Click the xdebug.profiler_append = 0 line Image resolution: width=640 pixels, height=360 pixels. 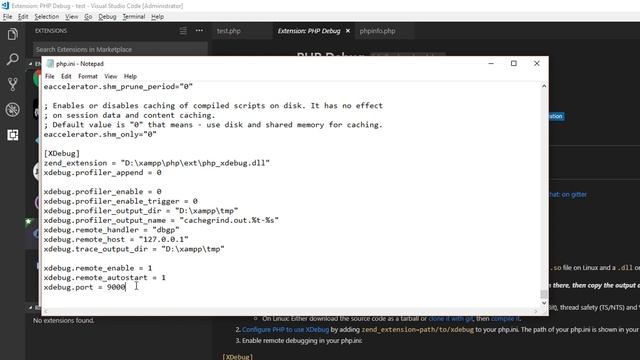(x=102, y=173)
